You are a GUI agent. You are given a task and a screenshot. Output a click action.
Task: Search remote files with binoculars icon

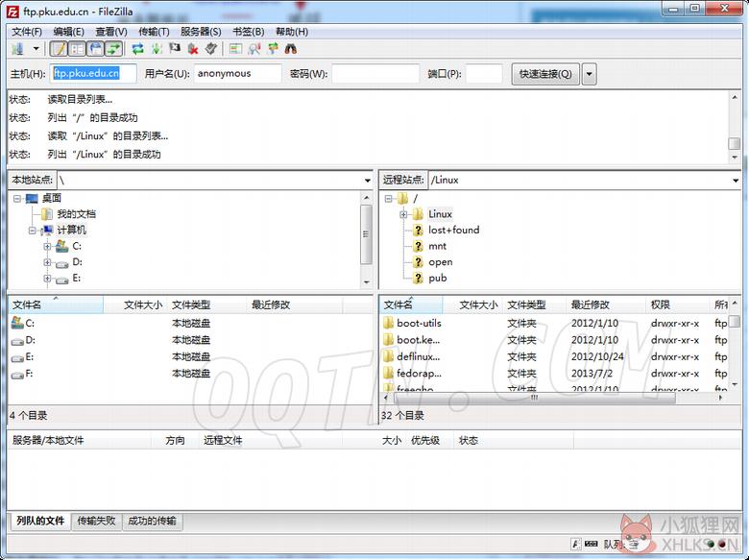[x=290, y=49]
